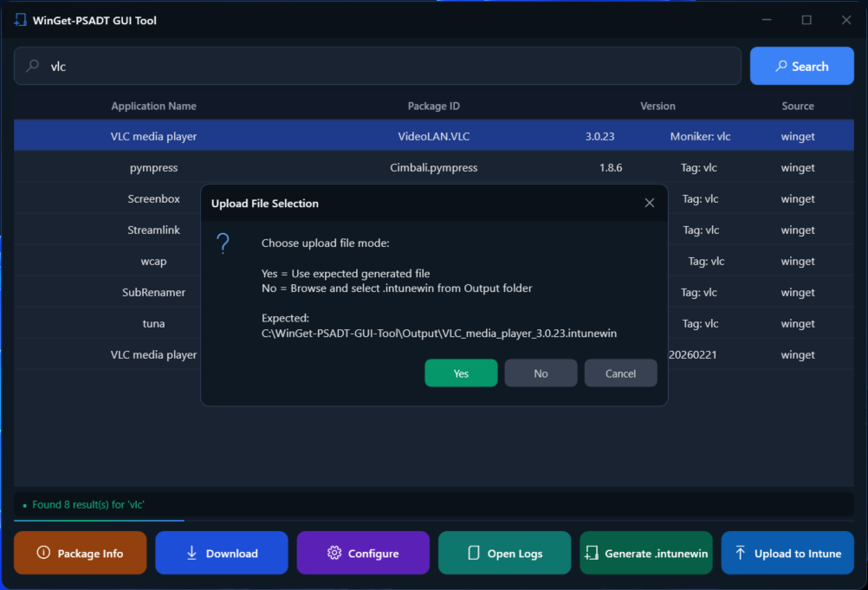This screenshot has height=590, width=868.
Task: Click the WinGet-PSADT logo in the title bar
Action: click(x=19, y=19)
